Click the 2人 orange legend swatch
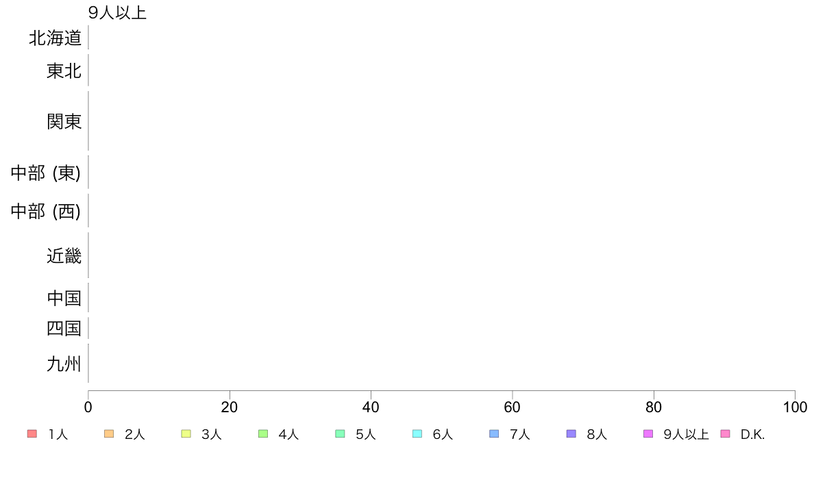Image resolution: width=814 pixels, height=504 pixels. pos(109,434)
